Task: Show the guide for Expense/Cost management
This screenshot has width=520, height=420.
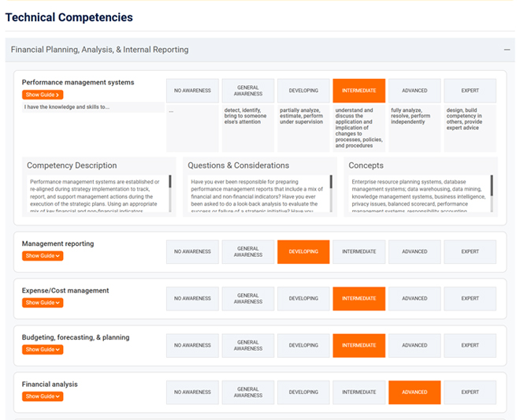Action: point(43,303)
